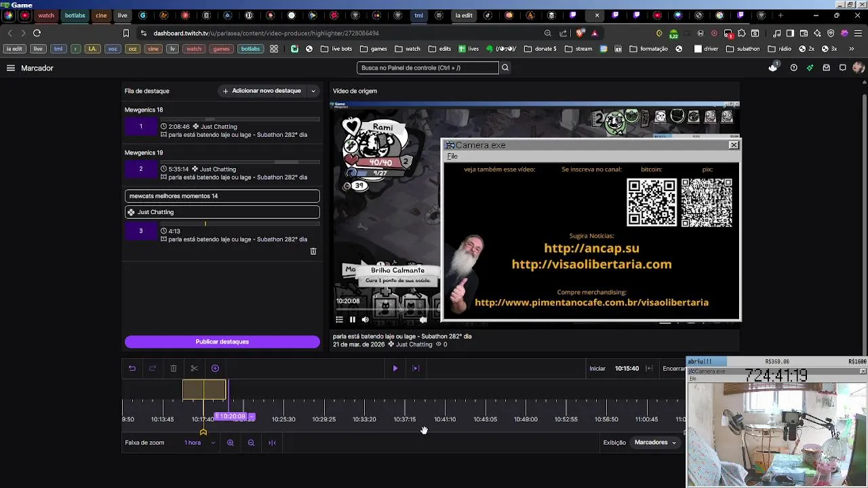Open the video chapters list icon
The image size is (868, 488).
(339, 319)
